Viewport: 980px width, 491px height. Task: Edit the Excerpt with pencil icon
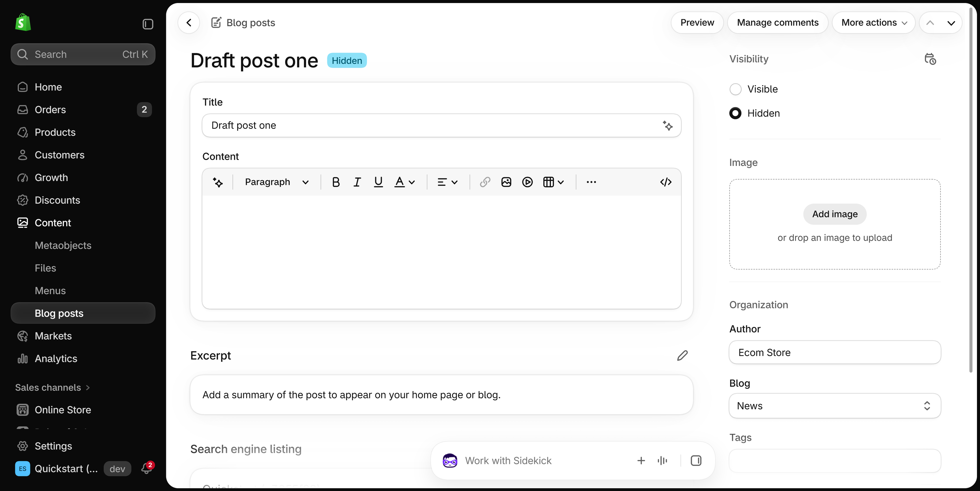tap(683, 356)
